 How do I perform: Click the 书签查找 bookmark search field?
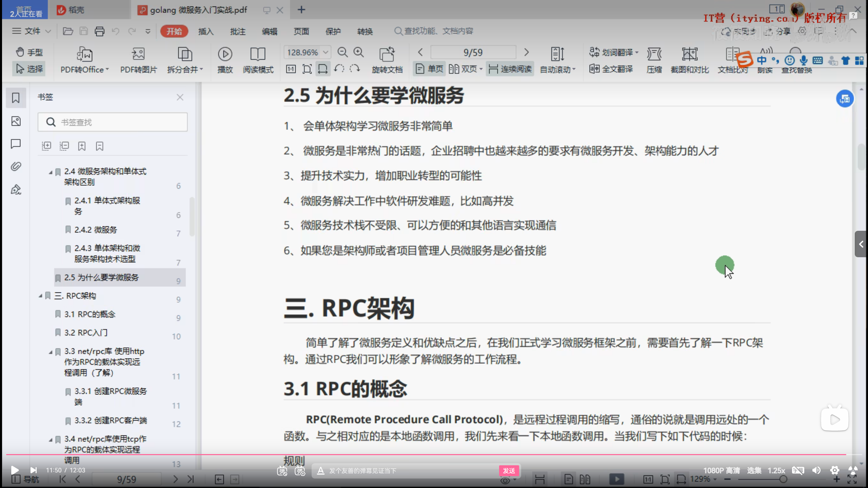point(113,122)
